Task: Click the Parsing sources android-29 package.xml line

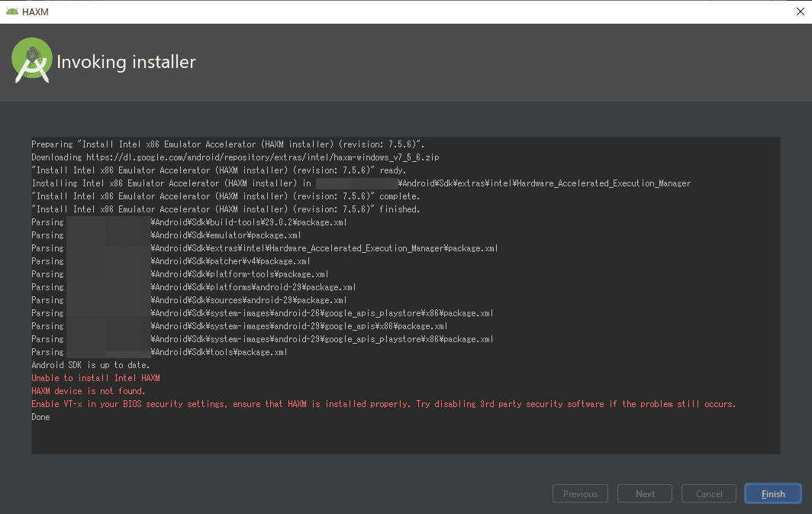Action: 189,300
